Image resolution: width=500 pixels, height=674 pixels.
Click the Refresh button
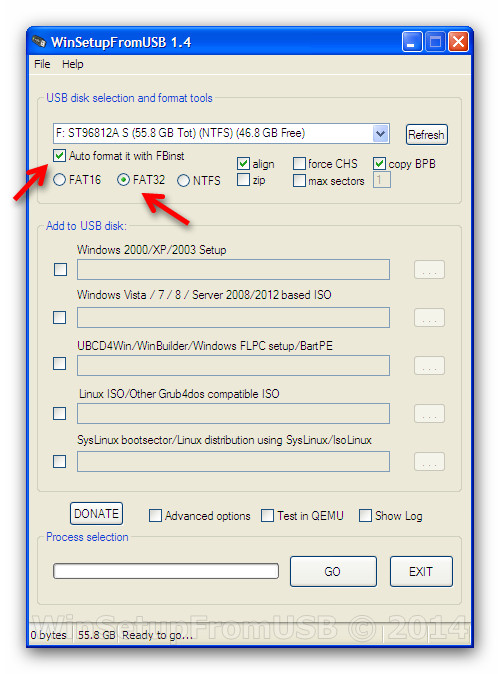426,135
